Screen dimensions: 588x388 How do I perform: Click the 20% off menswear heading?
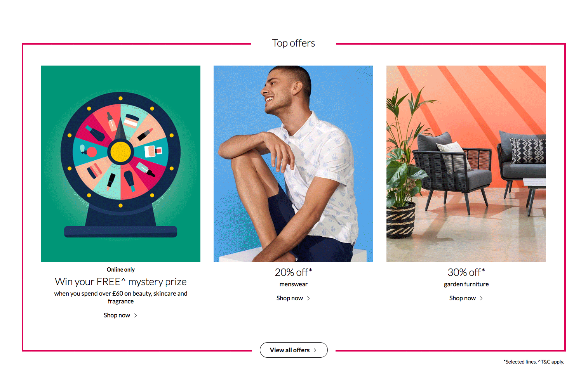(x=294, y=272)
